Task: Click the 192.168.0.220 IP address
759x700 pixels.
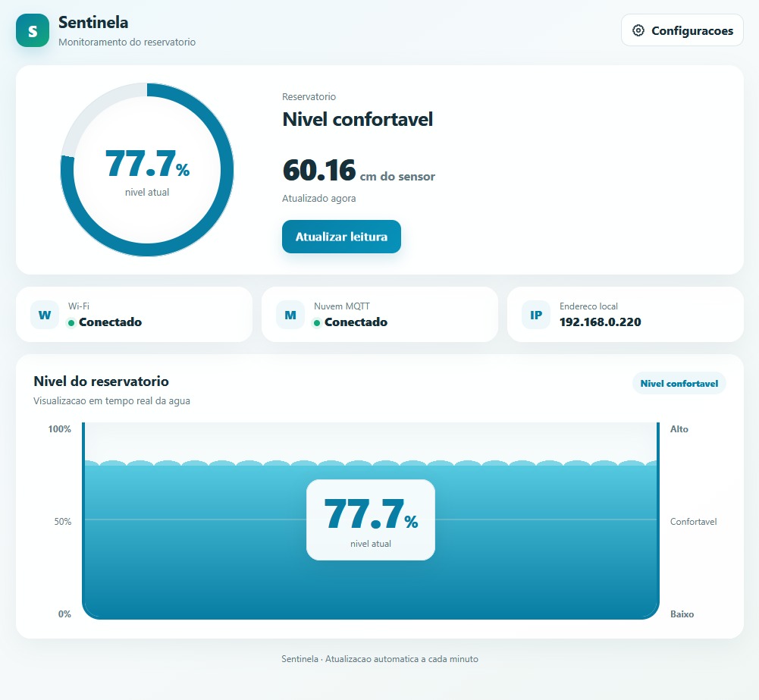Action: pyautogui.click(x=601, y=322)
